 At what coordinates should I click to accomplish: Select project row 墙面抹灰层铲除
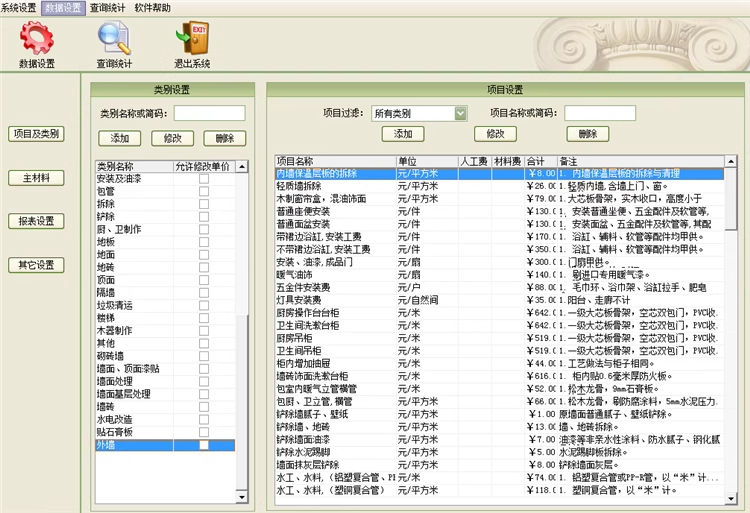click(x=500, y=465)
